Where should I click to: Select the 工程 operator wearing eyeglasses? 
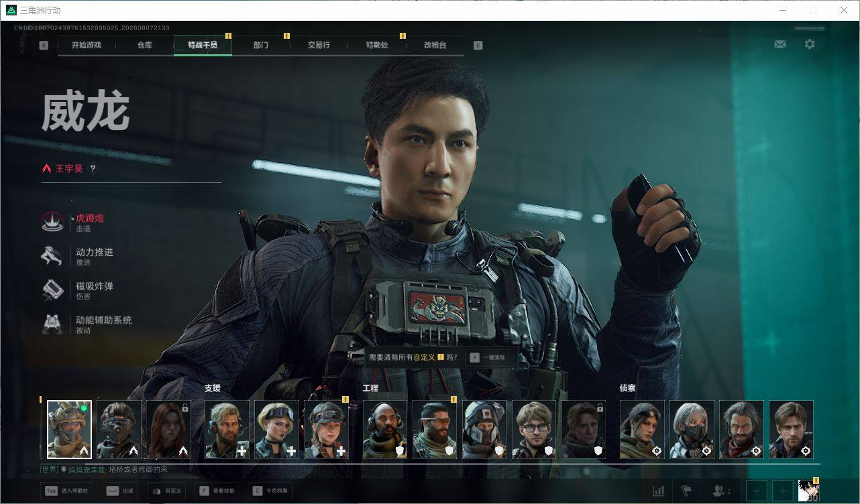point(534,430)
